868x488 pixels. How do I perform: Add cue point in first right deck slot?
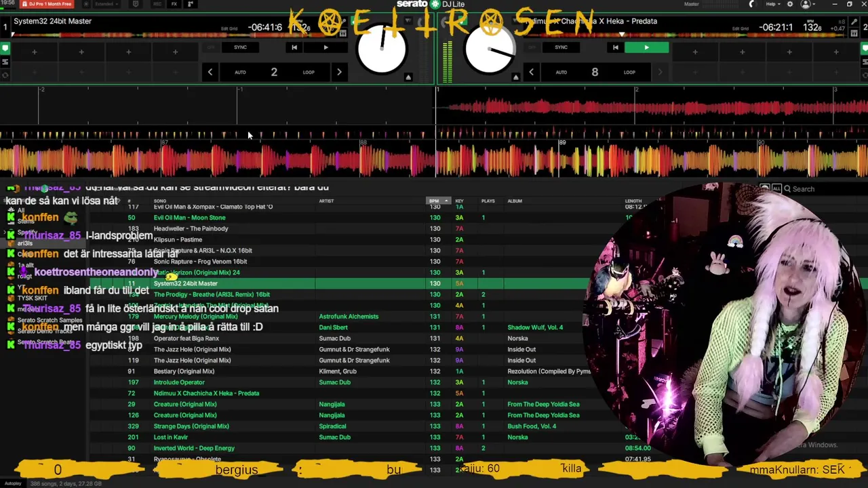tap(695, 52)
